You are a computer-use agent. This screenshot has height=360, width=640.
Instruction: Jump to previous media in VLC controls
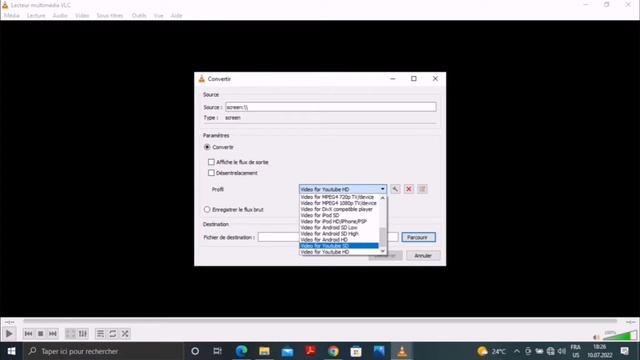[x=28, y=333]
